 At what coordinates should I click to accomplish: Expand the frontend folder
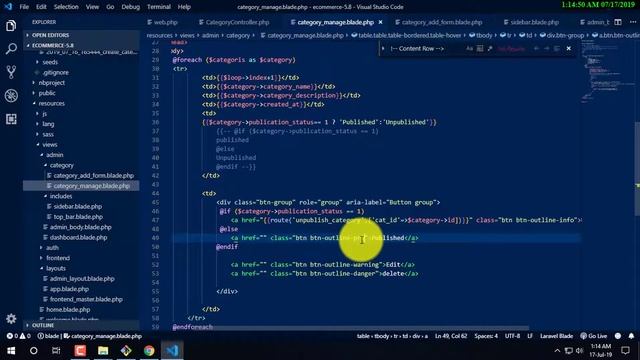pos(58,258)
